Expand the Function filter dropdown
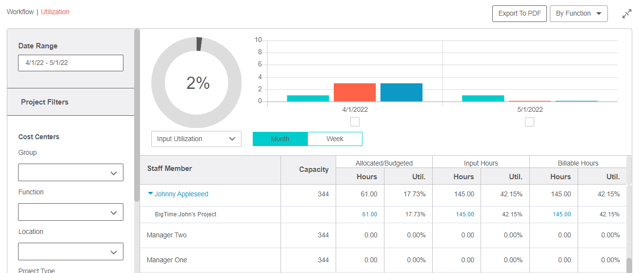The image size is (644, 273). (71, 212)
